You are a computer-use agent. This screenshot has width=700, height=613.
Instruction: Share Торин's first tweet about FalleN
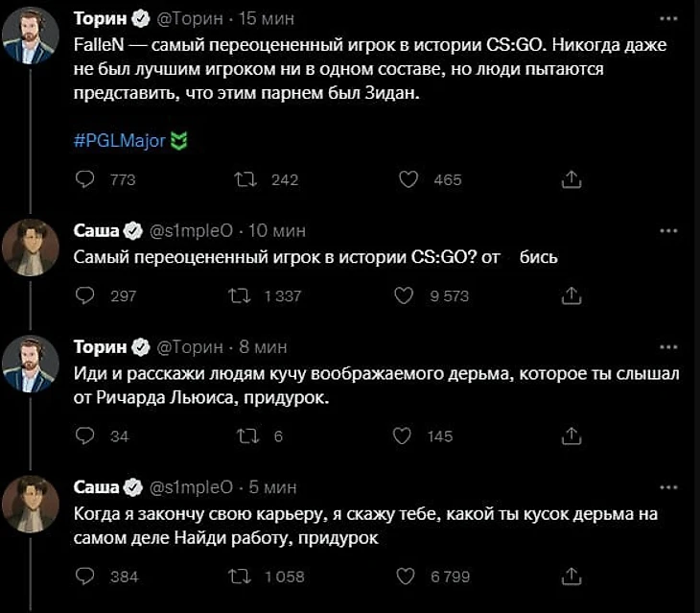tap(571, 179)
